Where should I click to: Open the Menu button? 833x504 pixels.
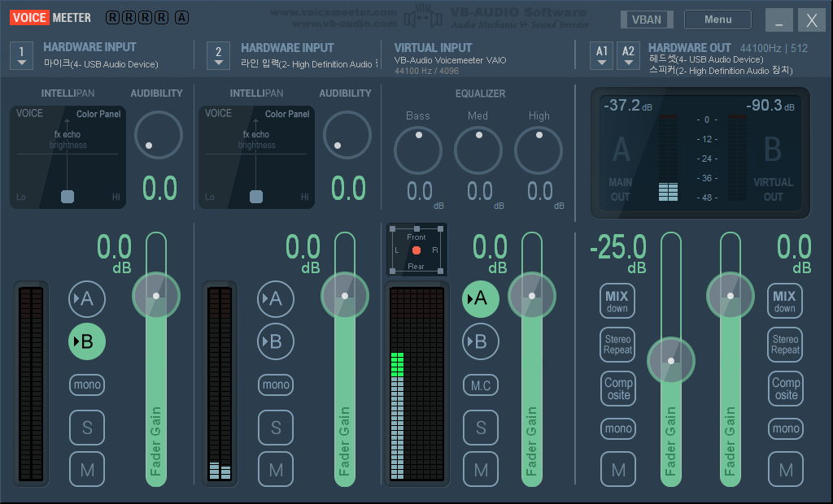click(x=717, y=20)
